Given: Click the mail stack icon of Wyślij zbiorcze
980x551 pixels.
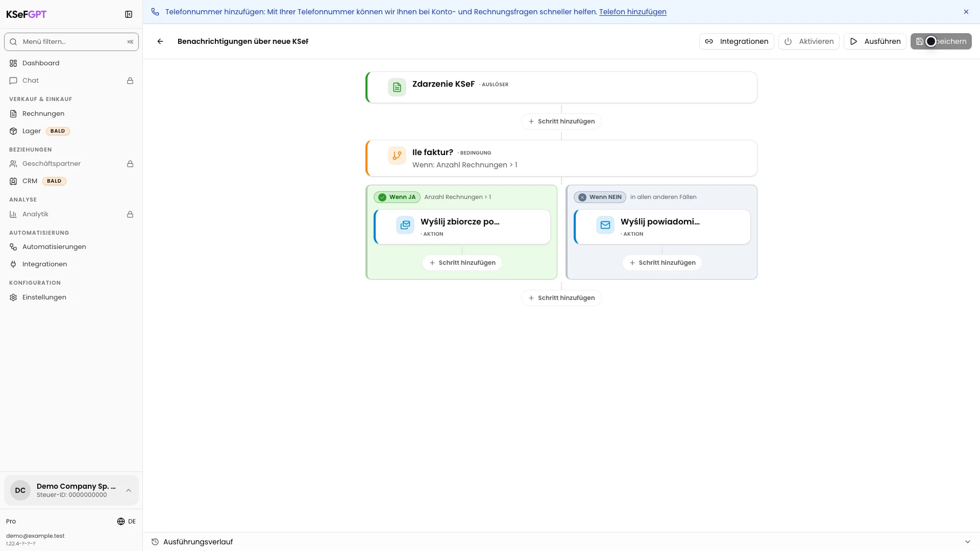Looking at the screenshot, I should pos(405,225).
